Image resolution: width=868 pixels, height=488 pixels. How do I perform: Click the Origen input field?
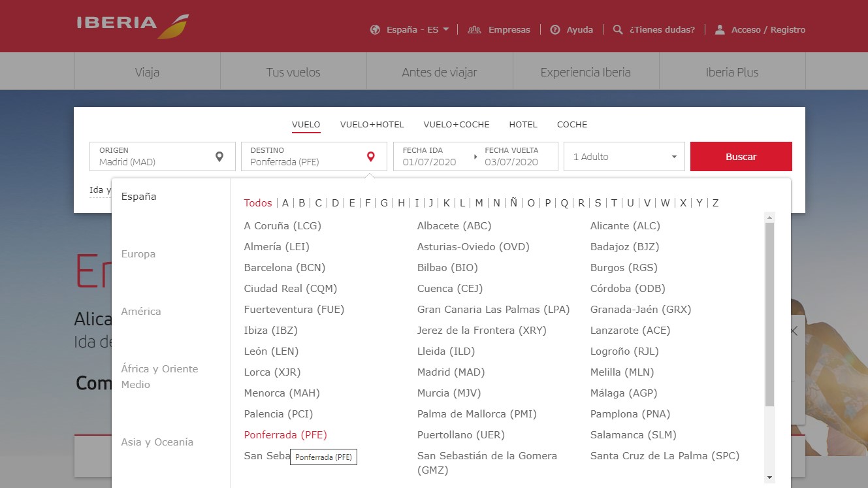163,157
